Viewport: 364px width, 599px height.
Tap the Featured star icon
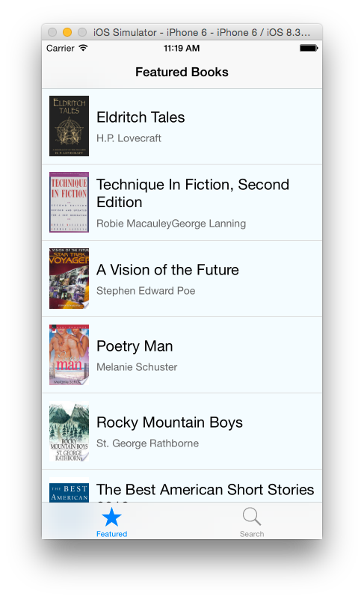click(111, 517)
